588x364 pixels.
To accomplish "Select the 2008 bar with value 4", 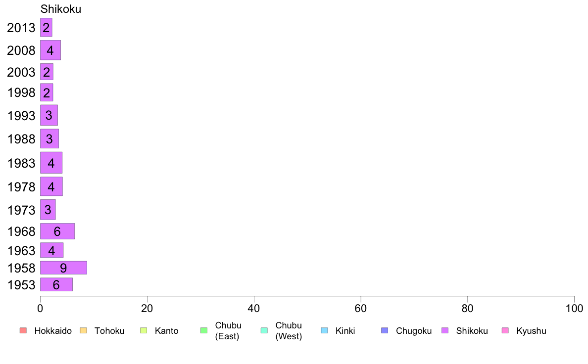I will click(x=50, y=50).
